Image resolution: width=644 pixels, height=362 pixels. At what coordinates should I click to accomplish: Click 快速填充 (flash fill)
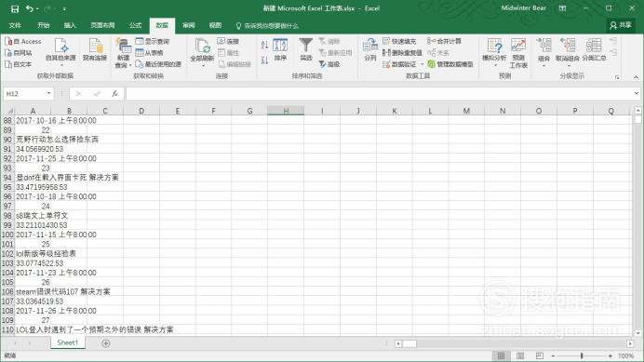(399, 42)
